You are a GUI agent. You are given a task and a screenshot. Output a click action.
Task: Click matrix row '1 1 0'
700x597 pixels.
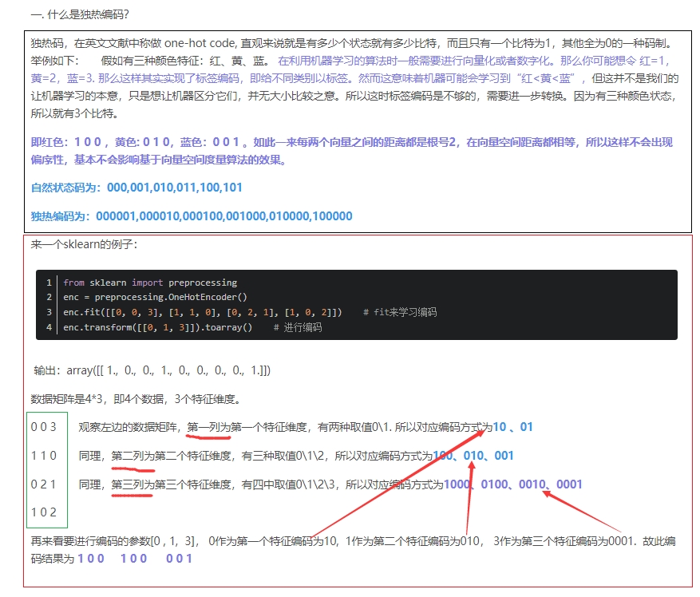44,456
